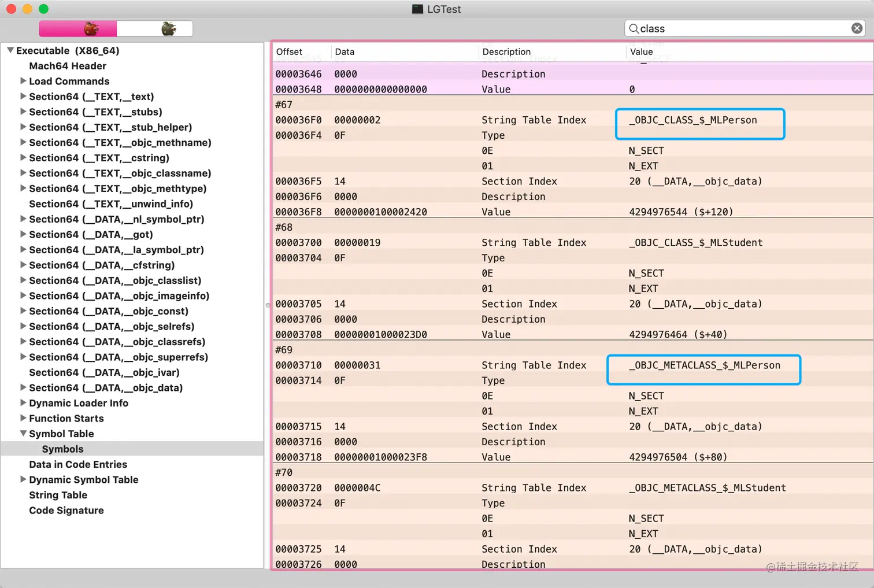This screenshot has height=588, width=874.
Task: Select the Mach64 Header tree item
Action: tap(68, 66)
